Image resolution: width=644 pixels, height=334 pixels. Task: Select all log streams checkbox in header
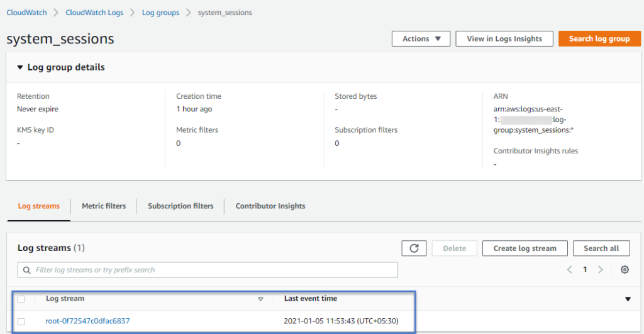pyautogui.click(x=21, y=299)
